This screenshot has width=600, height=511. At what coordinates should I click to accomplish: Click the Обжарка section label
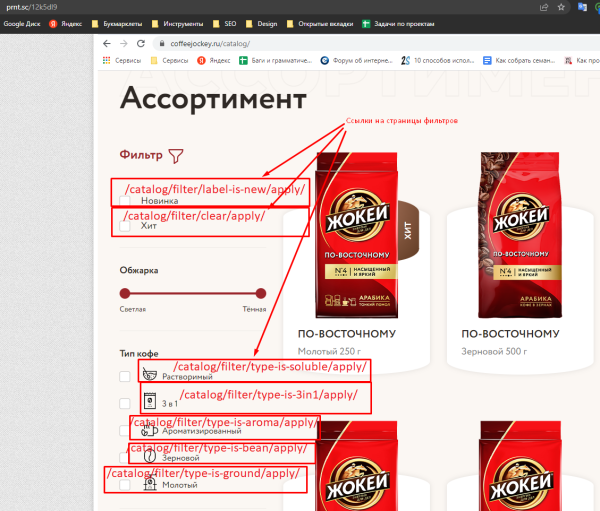pos(139,270)
